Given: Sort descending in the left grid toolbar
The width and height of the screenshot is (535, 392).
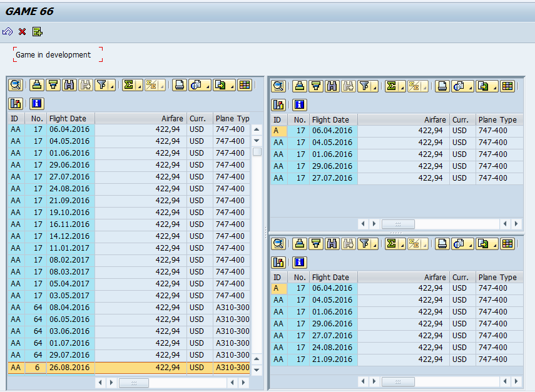Looking at the screenshot, I should 53,85.
